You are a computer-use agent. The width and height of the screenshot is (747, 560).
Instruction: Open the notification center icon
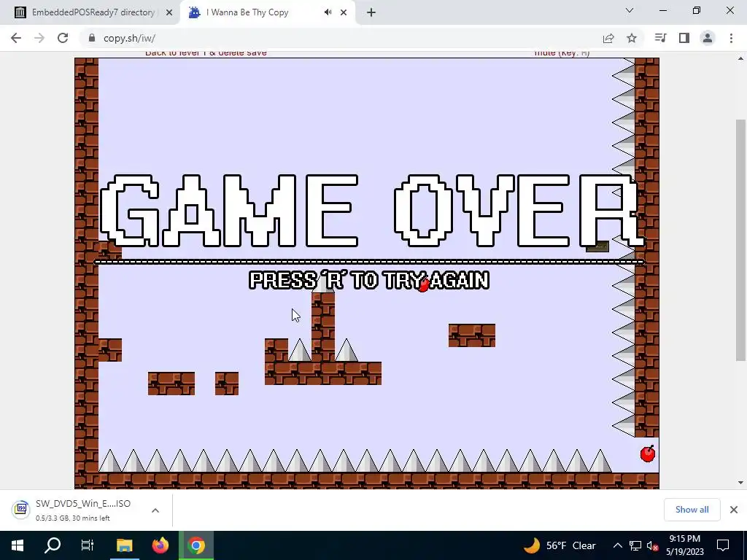point(723,545)
